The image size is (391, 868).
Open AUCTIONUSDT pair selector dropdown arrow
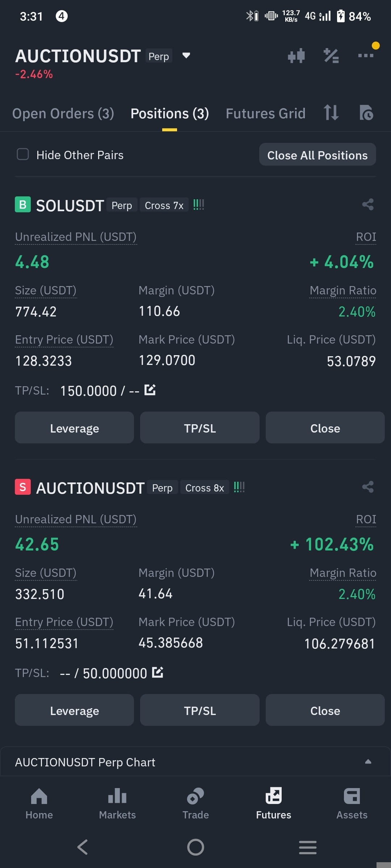(x=186, y=55)
